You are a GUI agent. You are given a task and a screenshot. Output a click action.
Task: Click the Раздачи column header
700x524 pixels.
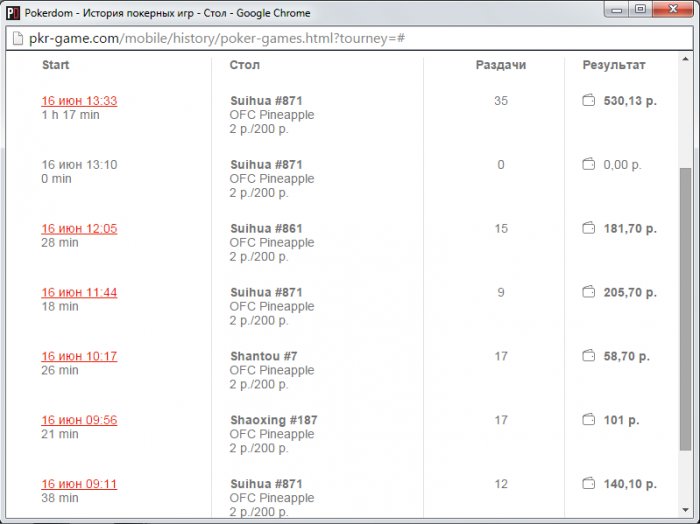tap(500, 65)
